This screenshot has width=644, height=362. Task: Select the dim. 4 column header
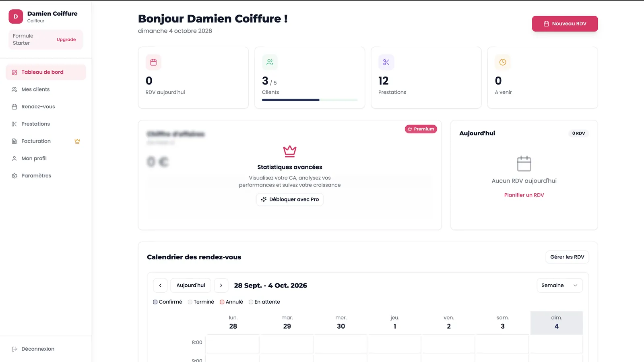click(557, 323)
